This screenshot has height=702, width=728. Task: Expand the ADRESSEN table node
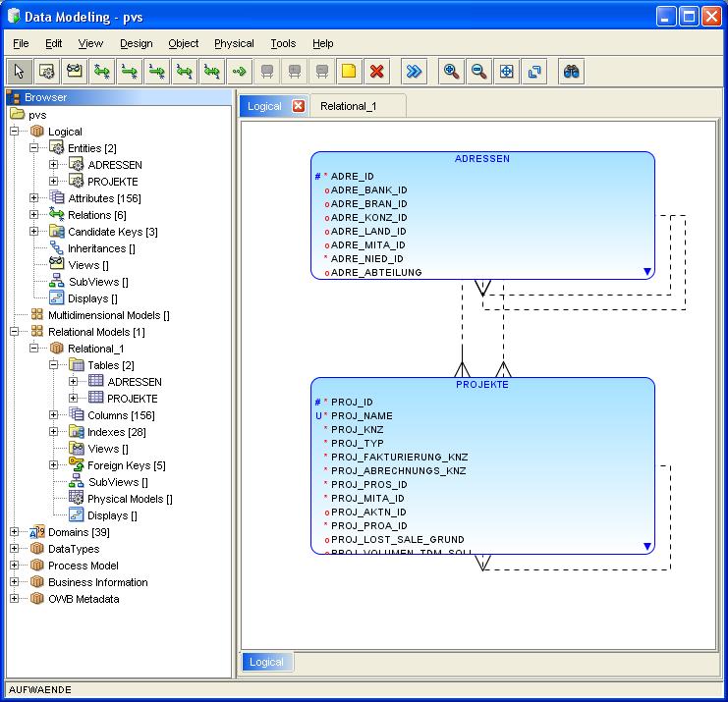click(73, 382)
